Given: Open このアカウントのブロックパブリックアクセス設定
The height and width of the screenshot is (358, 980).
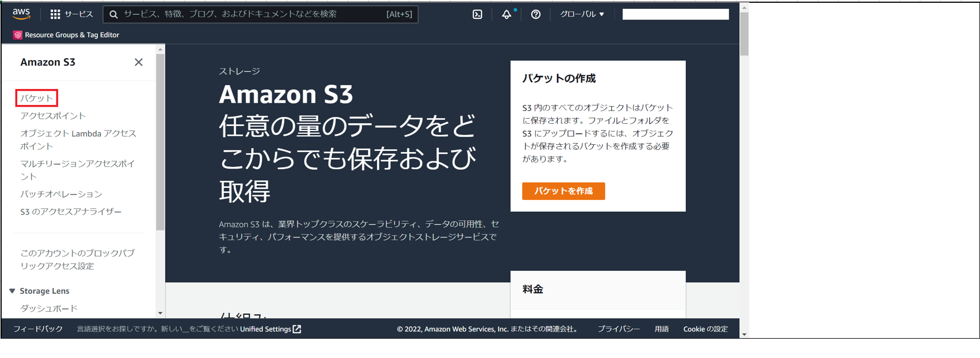Looking at the screenshot, I should (77, 260).
